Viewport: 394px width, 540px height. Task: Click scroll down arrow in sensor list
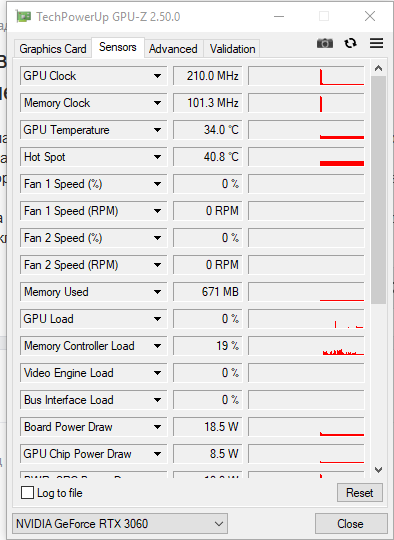coord(378,470)
